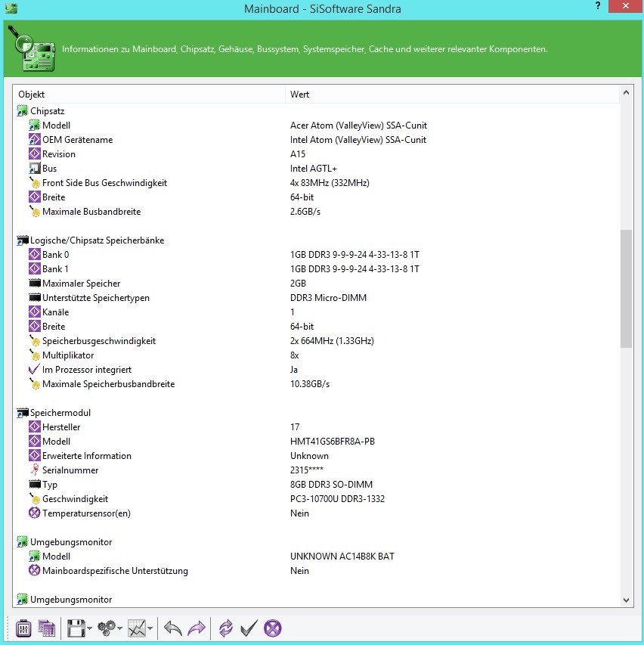644x645 pixels.
Task: Click icon beside Typ row
Action: click(x=35, y=484)
